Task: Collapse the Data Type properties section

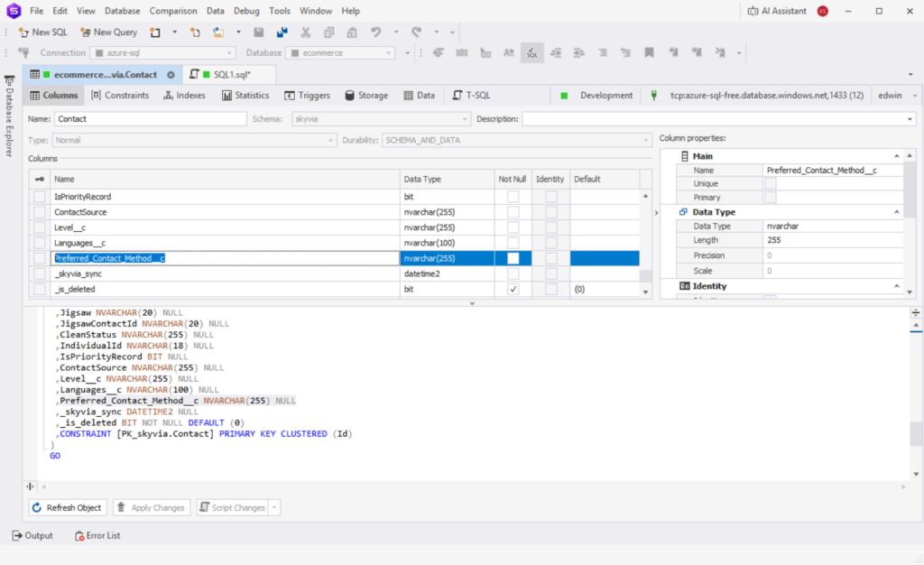Action: point(896,212)
